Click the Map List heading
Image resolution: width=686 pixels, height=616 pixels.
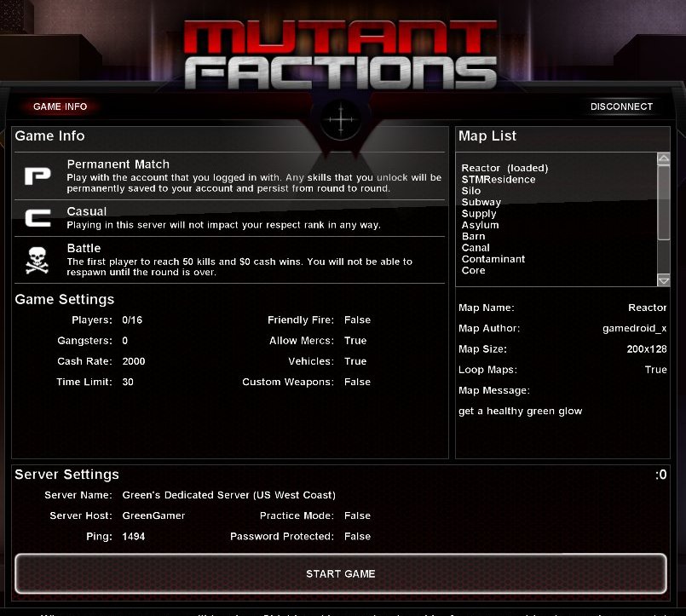pos(487,135)
